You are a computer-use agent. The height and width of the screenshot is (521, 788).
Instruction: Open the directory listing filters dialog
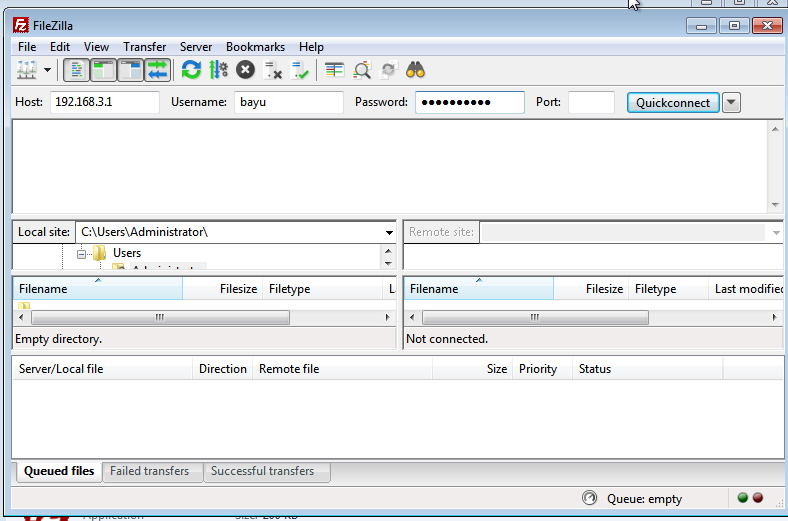point(334,70)
